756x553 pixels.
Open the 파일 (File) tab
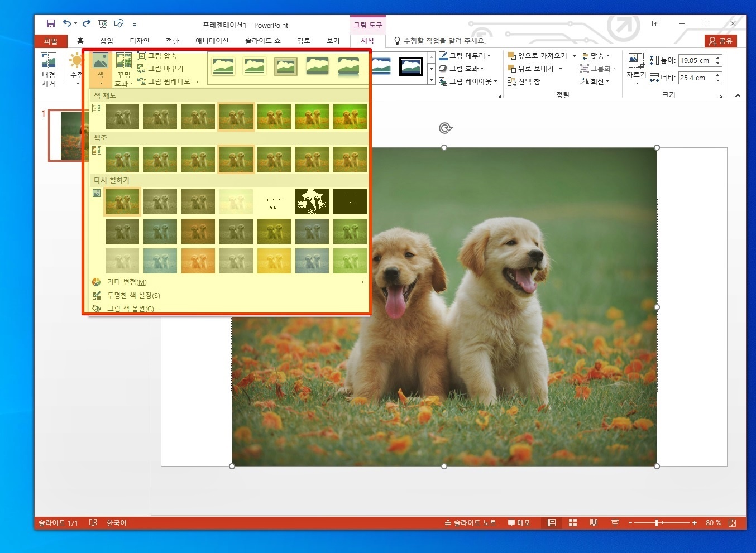click(x=51, y=41)
